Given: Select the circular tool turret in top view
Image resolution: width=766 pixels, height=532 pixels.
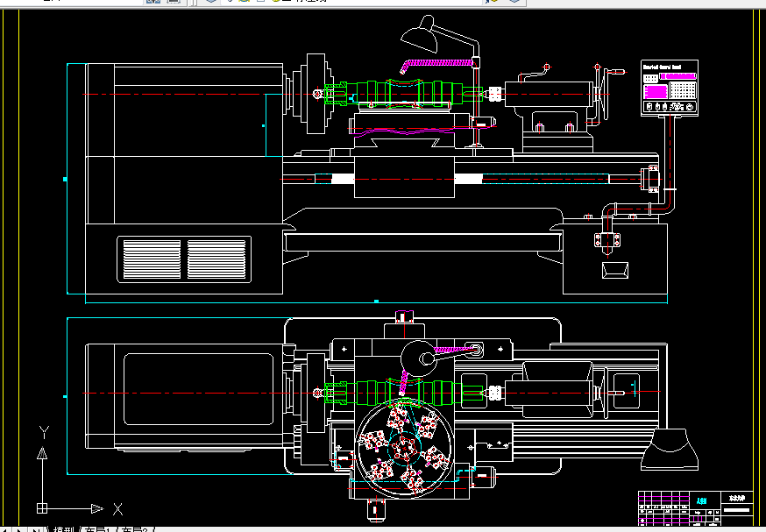Looking at the screenshot, I should point(405,448).
